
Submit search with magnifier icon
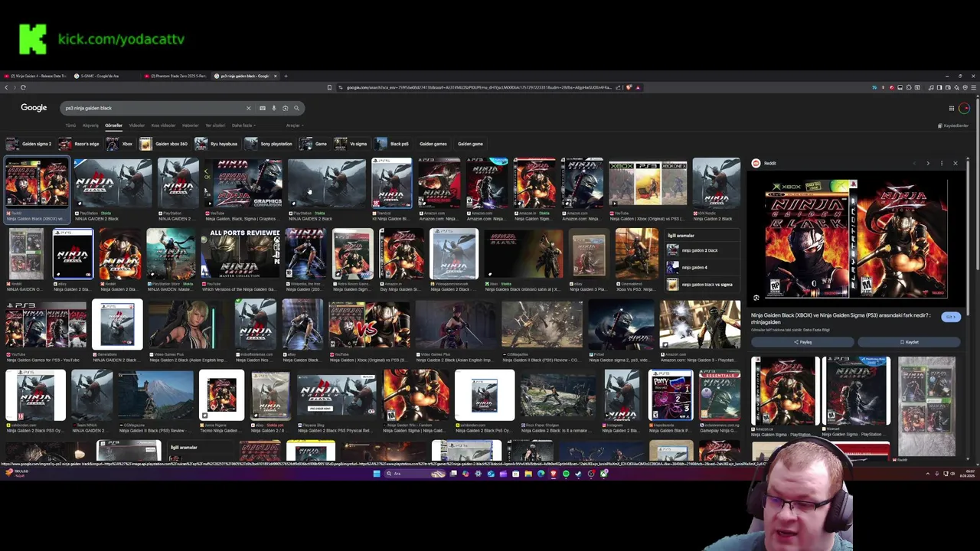(296, 108)
